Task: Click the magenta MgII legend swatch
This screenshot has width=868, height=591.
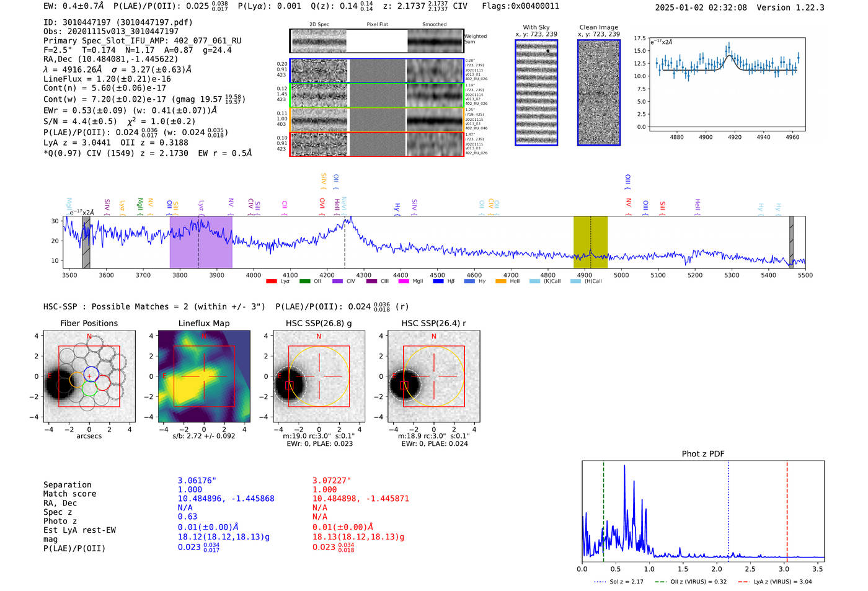Action: (x=404, y=282)
